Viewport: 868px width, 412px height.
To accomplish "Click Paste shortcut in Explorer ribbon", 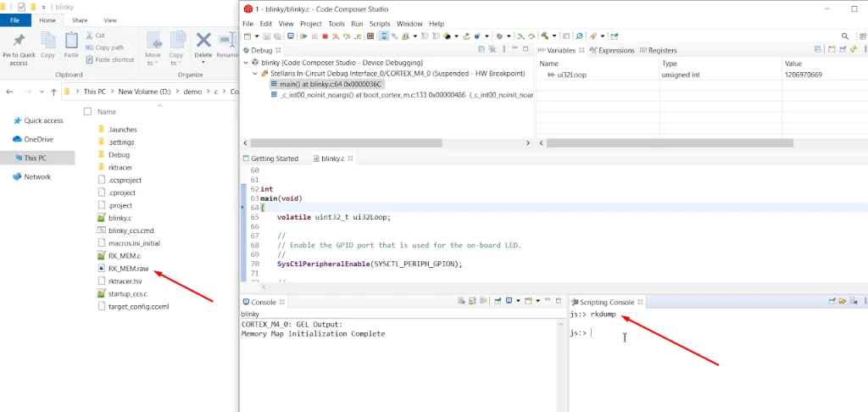I will [110, 59].
